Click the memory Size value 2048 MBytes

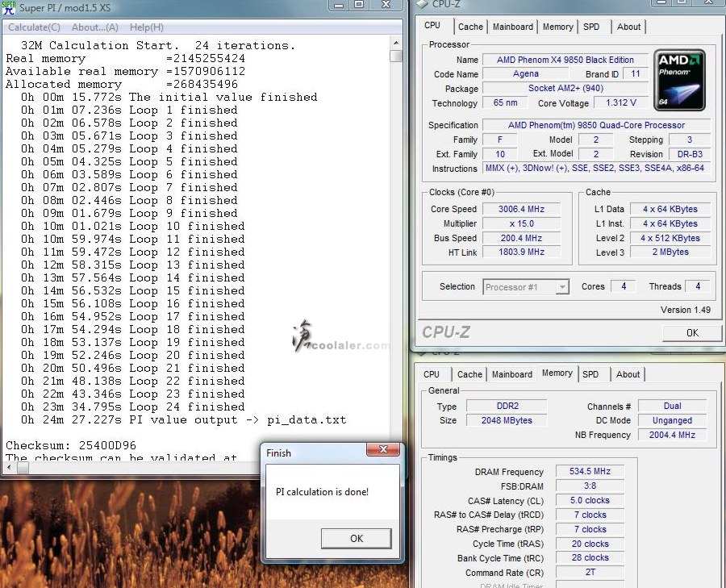(507, 420)
